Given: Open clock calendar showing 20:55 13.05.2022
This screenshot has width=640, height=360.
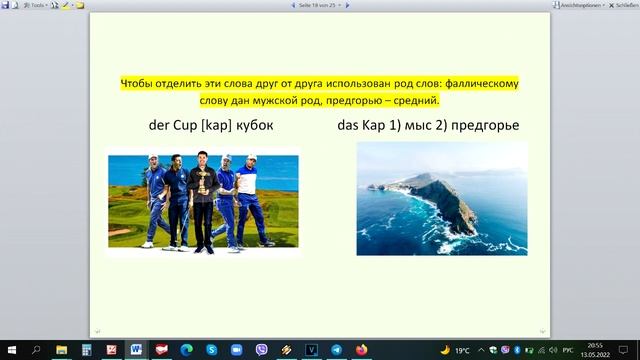Looking at the screenshot, I should pyautogui.click(x=595, y=350).
